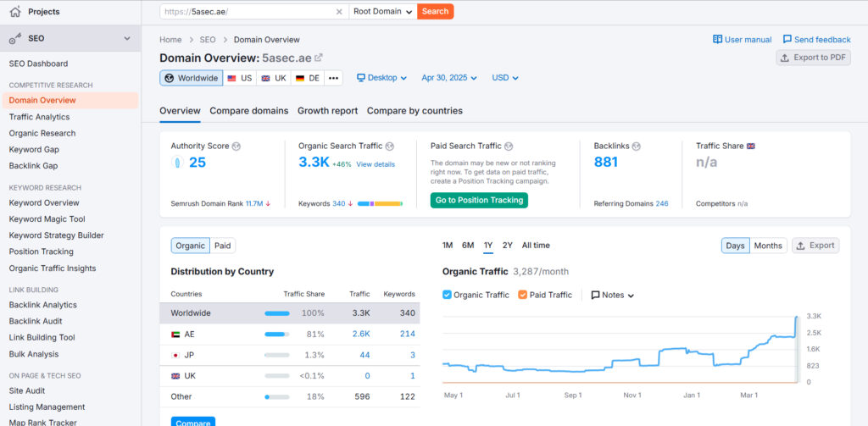868x426 pixels.
Task: Select the 6M time range
Action: (468, 245)
